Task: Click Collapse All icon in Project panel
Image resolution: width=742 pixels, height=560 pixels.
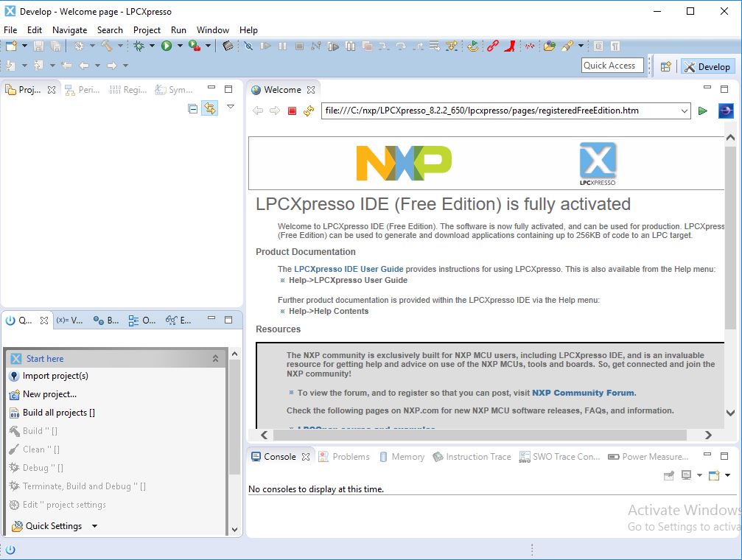Action: [193, 108]
